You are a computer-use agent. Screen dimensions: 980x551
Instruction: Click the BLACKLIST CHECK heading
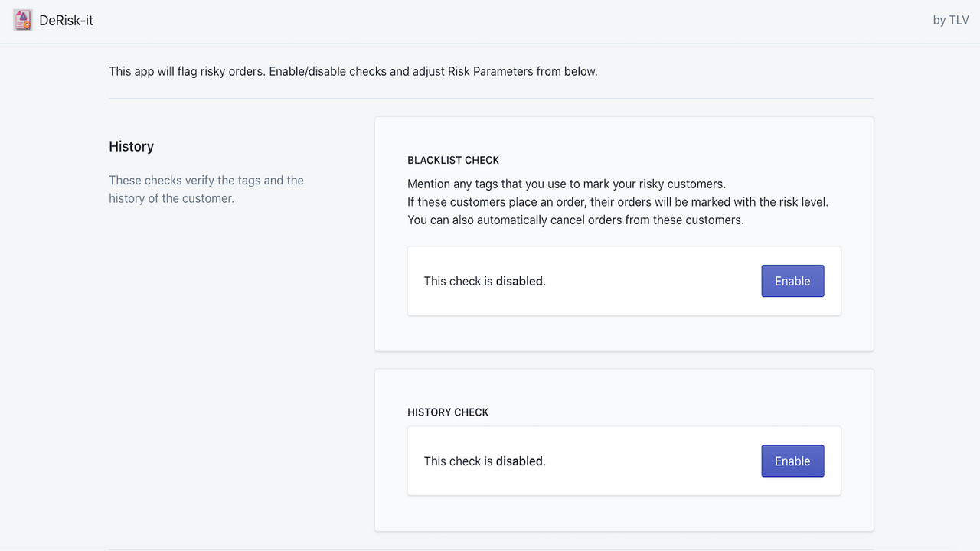[453, 161]
